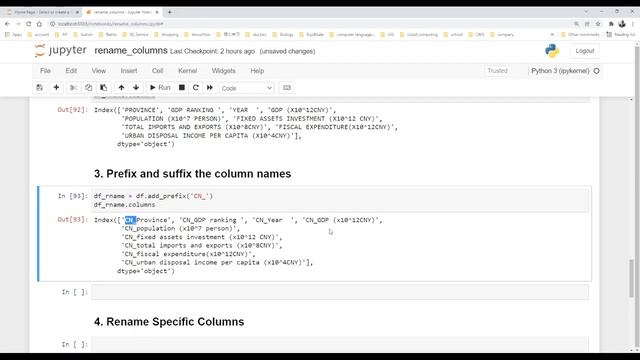Screen dimensions: 640x360
Task: Go to browser home page icon
Action: 39,24
